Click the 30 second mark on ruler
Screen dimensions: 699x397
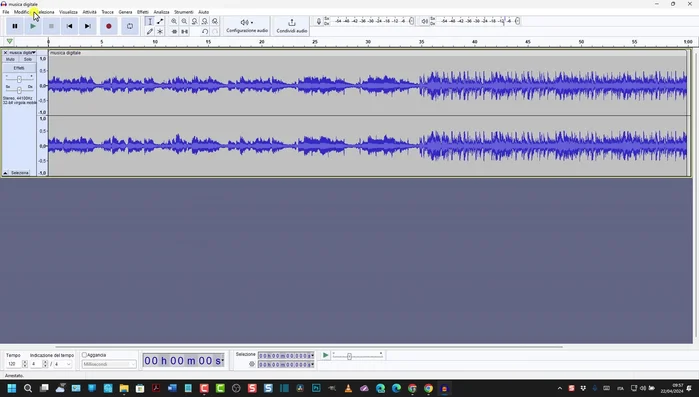368,42
